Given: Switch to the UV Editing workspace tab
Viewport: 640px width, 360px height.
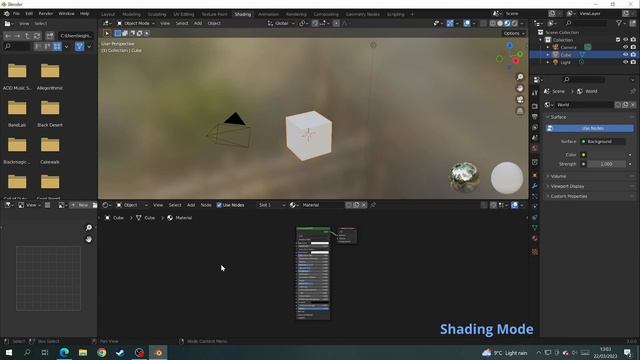Looking at the screenshot, I should 184,14.
